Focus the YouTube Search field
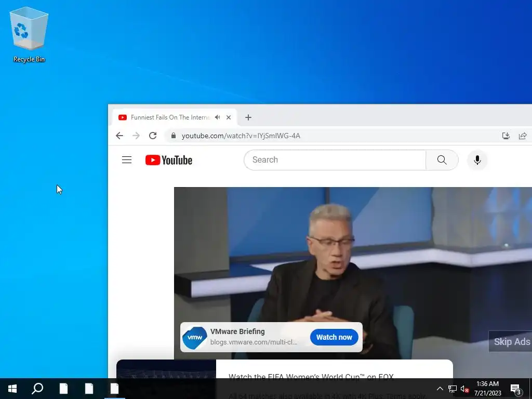Screen dimensions: 532x399 pyautogui.click(x=335, y=160)
